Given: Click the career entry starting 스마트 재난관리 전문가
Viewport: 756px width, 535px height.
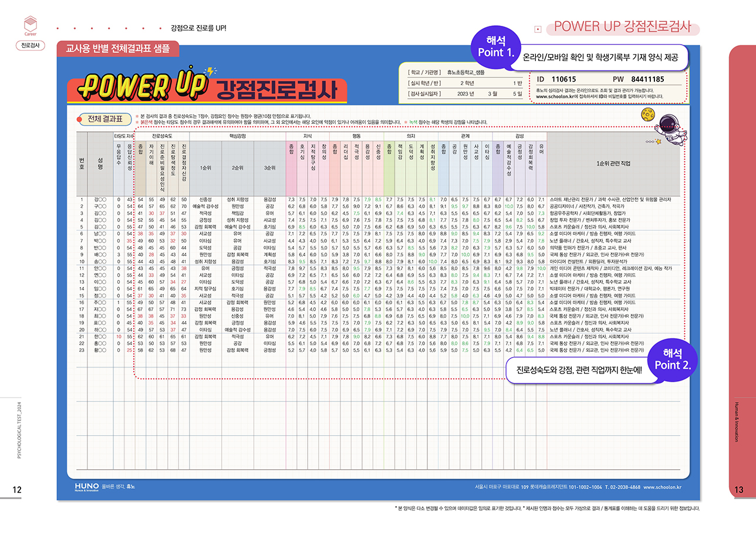Looking at the screenshot, I should [x=610, y=200].
